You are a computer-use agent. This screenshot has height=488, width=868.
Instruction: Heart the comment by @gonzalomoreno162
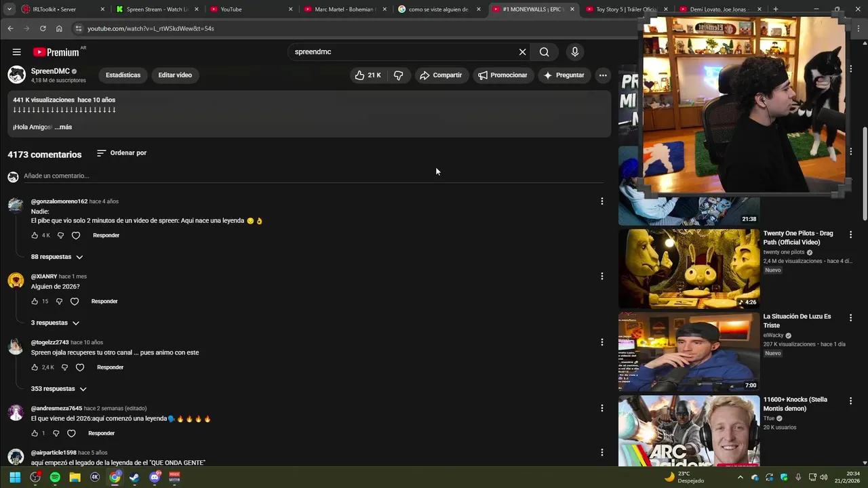[76, 236]
